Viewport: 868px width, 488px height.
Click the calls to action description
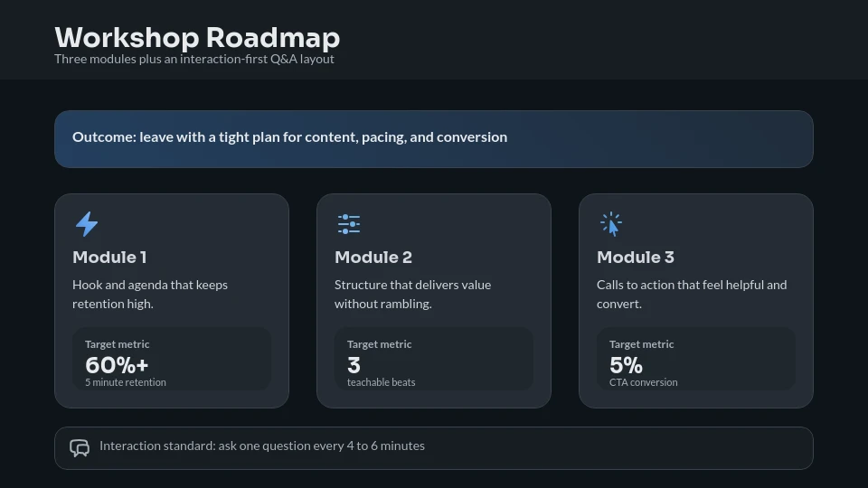coord(692,295)
